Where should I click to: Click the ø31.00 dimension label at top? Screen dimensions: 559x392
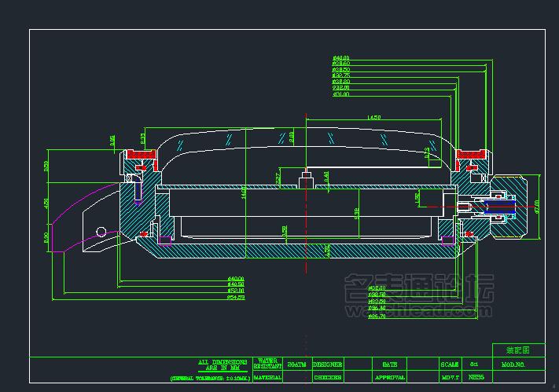[341, 93]
